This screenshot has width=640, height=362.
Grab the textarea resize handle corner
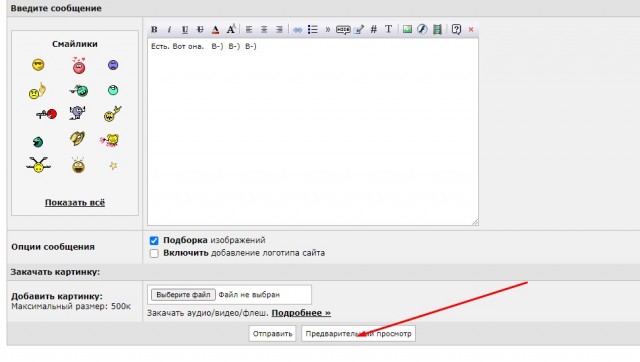[x=475, y=222]
